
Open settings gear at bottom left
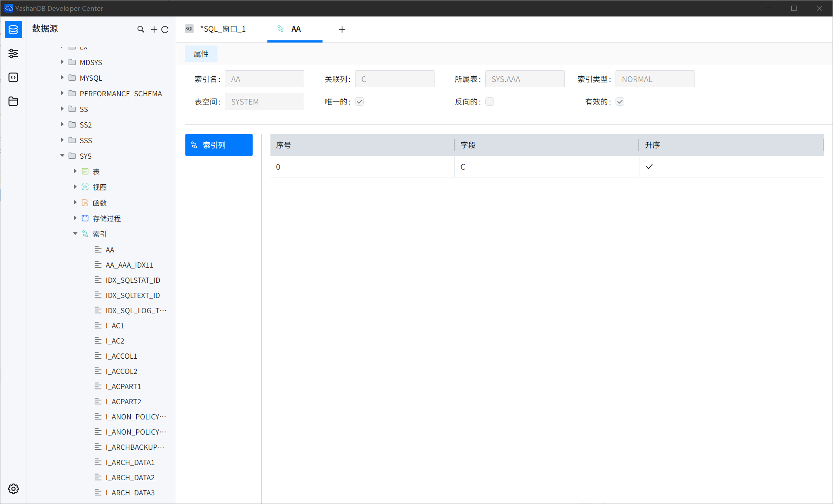coord(13,489)
